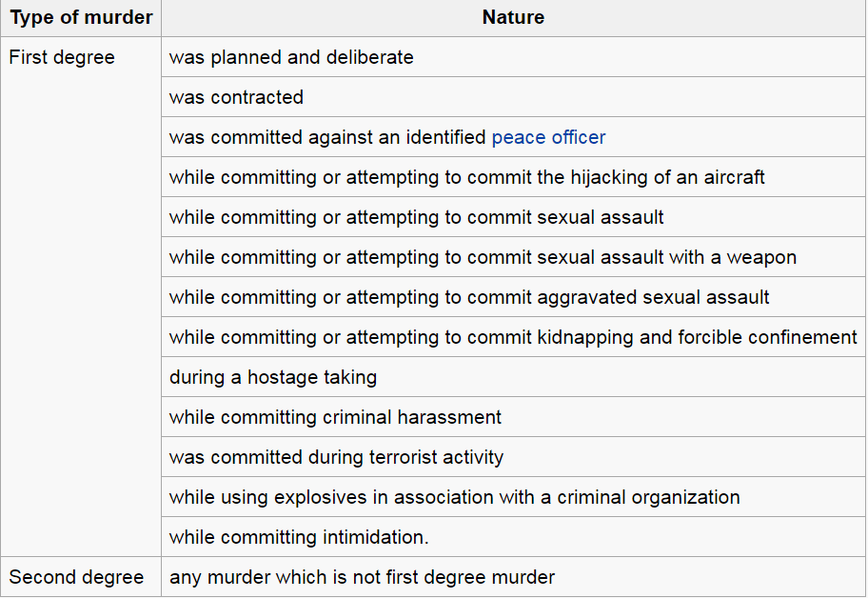The image size is (868, 598).
Task: Open the peace officer link
Action: (x=548, y=137)
